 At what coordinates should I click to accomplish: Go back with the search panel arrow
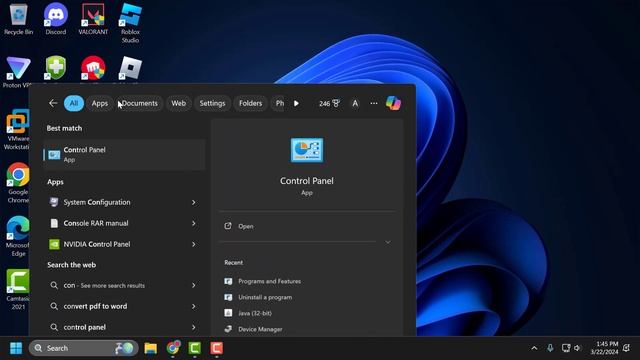pyautogui.click(x=53, y=103)
